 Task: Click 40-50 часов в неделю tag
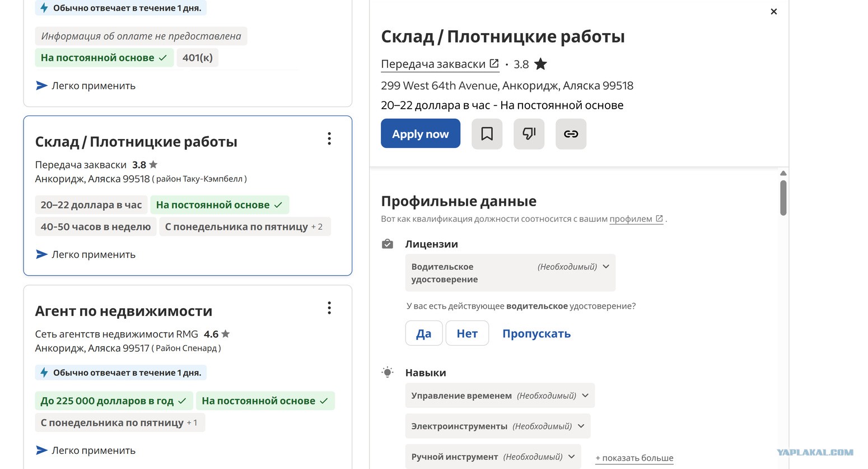pyautogui.click(x=96, y=226)
